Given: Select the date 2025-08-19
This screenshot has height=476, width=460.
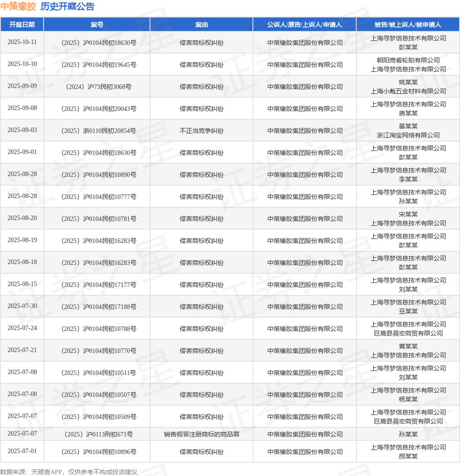Looking at the screenshot, I should point(22,240).
